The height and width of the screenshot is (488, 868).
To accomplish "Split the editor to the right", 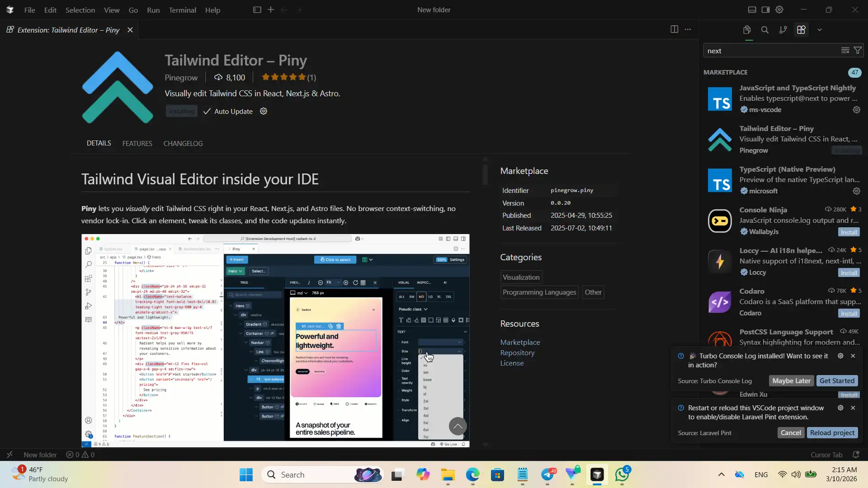I will 674,29.
